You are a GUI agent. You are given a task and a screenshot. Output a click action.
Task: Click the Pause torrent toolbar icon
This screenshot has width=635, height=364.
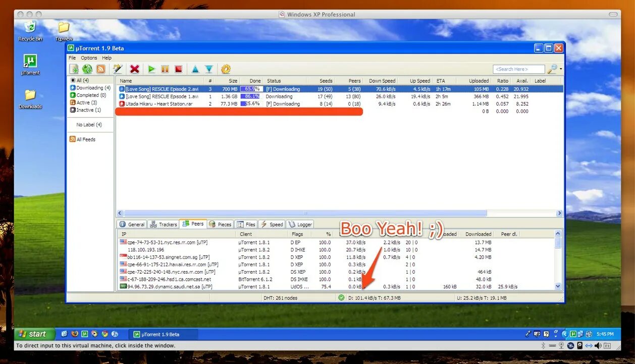(165, 69)
